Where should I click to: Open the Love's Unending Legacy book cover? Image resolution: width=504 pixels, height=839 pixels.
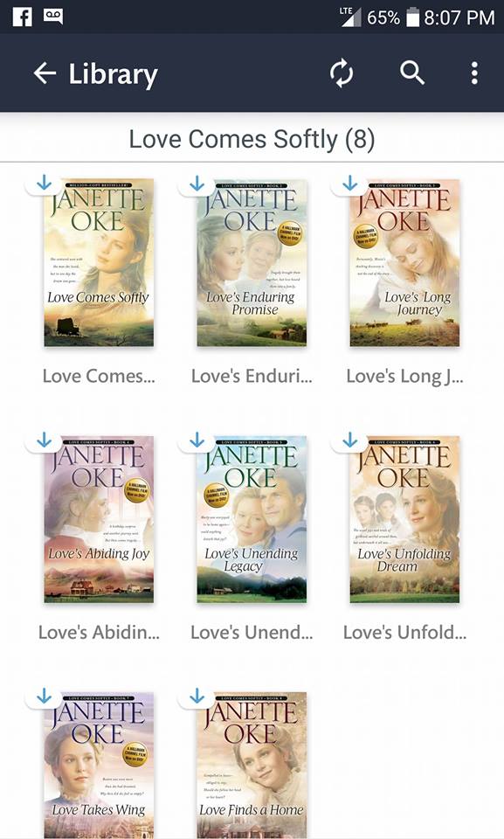click(252, 519)
